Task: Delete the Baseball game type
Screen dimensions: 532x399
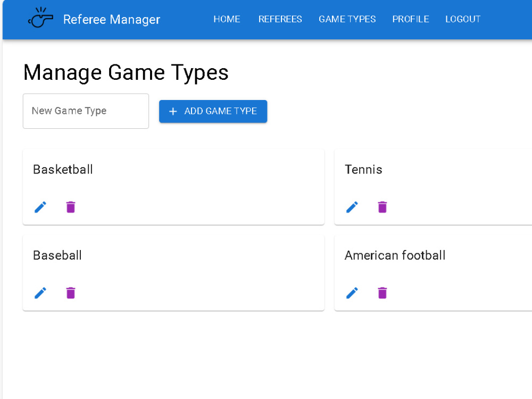Action: pyautogui.click(x=71, y=293)
